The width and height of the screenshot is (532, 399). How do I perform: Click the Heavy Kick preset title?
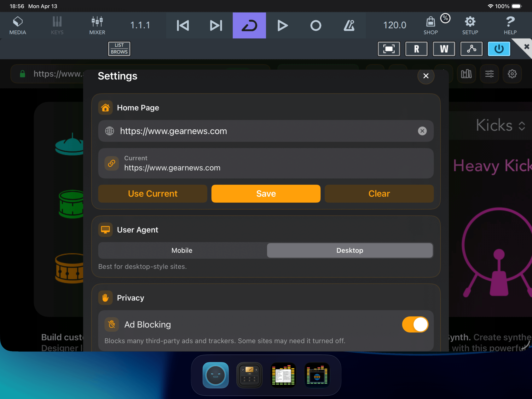tap(492, 166)
